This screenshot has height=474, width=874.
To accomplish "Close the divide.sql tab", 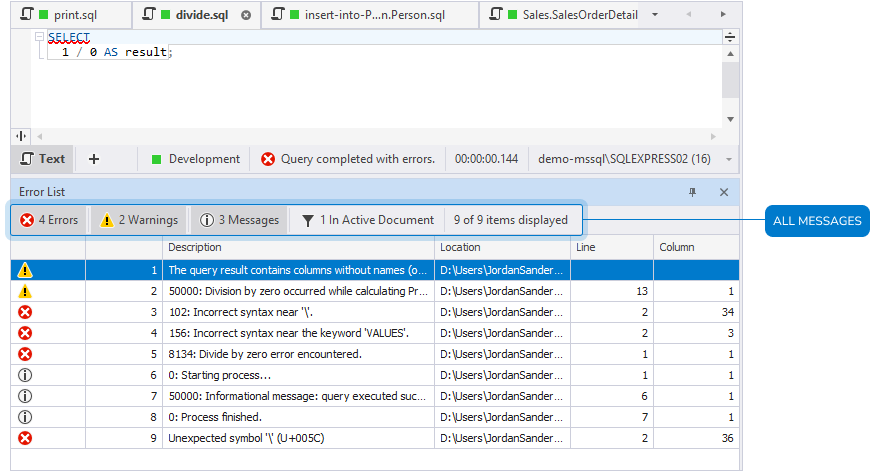I will pos(246,16).
